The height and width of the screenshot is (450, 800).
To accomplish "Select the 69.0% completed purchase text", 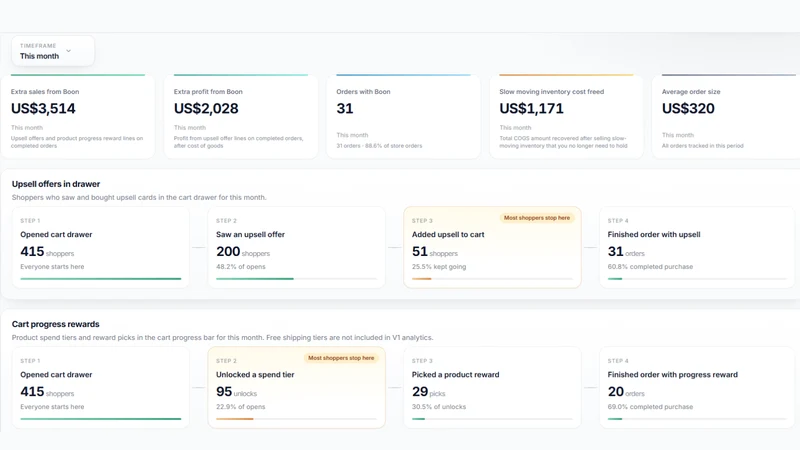I will 650,407.
